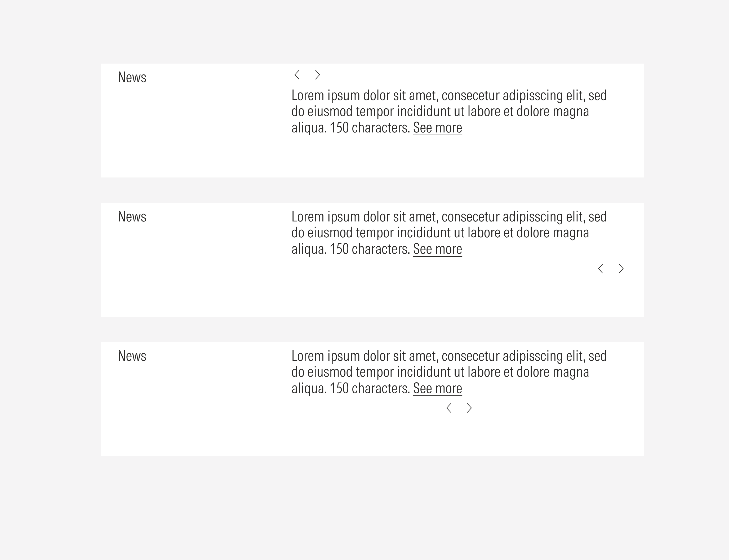Screen dimensions: 729x560
Task: Click '150 characters.' text in first card
Action: [x=370, y=128]
